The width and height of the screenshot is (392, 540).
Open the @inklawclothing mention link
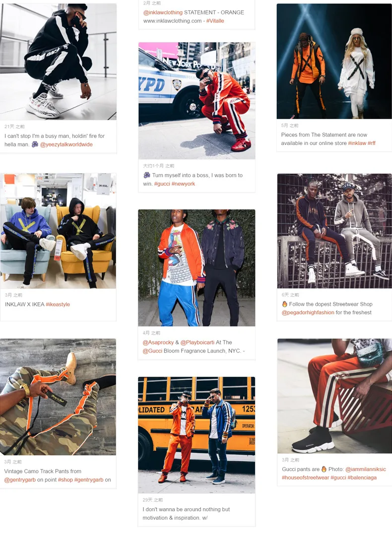(x=163, y=12)
